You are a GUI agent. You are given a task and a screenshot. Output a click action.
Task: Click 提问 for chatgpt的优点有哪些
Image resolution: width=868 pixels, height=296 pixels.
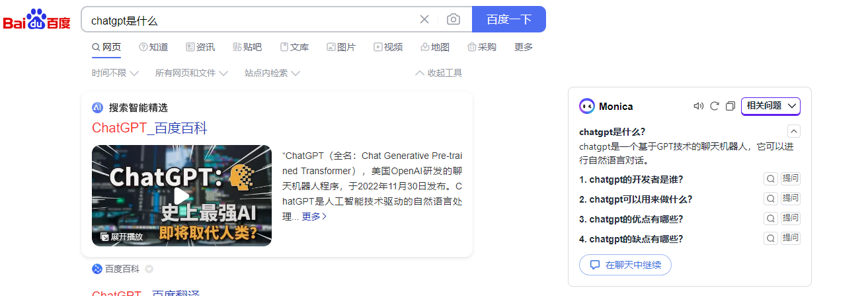coord(791,219)
